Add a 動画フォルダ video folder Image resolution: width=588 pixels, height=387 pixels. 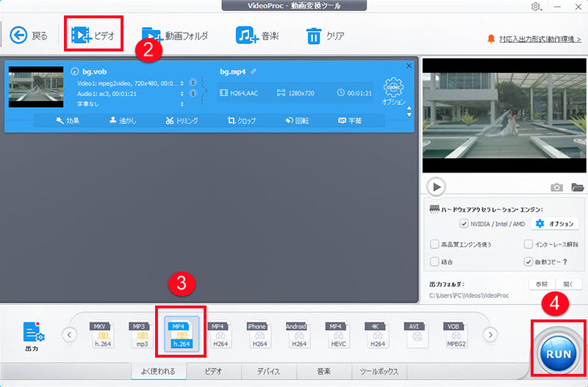click(175, 35)
